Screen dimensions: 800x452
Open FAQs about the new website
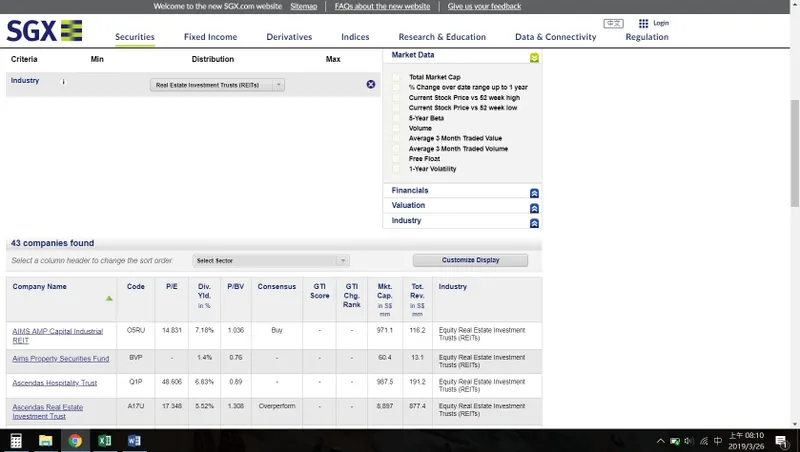click(382, 6)
